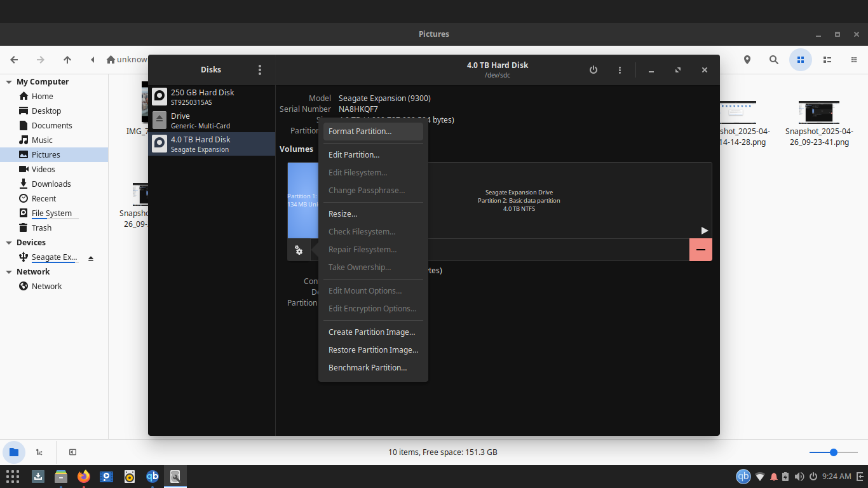Open the drive options three-dot menu
Viewport: 868px width, 488px height.
click(620, 70)
